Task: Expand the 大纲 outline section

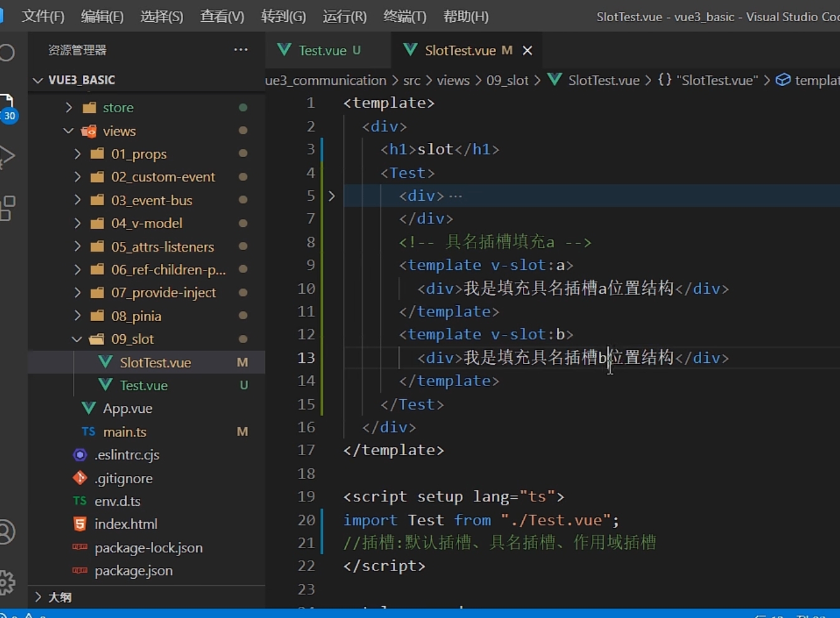Action: (38, 597)
